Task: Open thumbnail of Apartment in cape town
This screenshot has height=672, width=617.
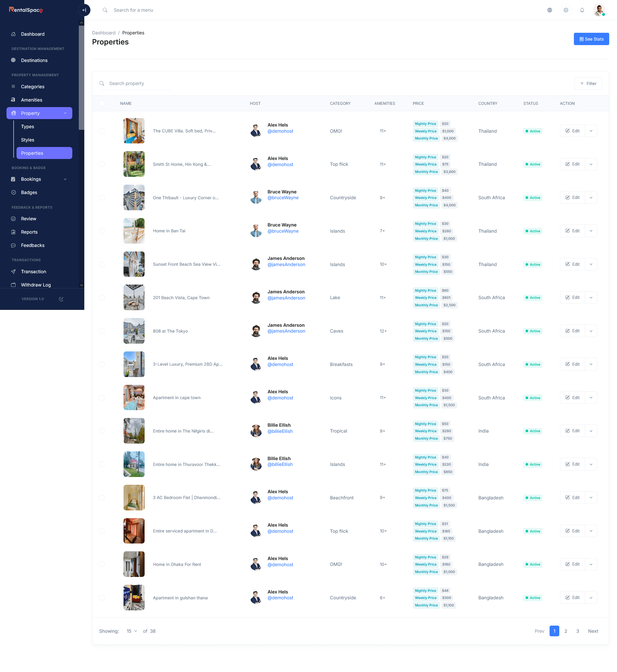Action: tap(134, 398)
